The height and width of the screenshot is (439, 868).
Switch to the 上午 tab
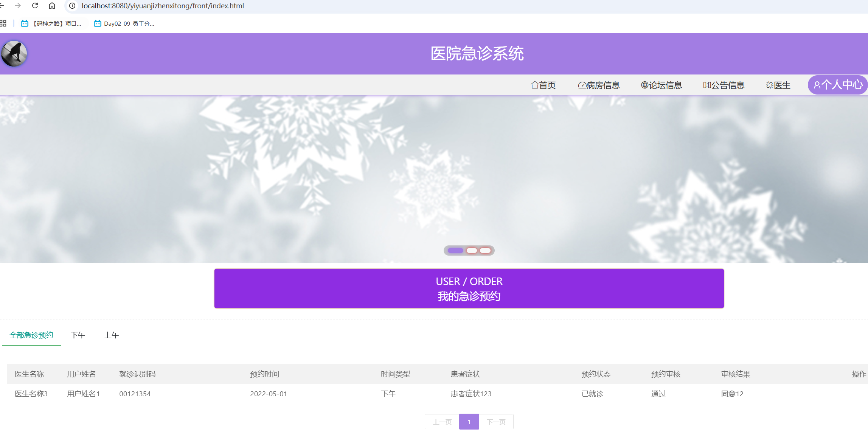tap(112, 335)
